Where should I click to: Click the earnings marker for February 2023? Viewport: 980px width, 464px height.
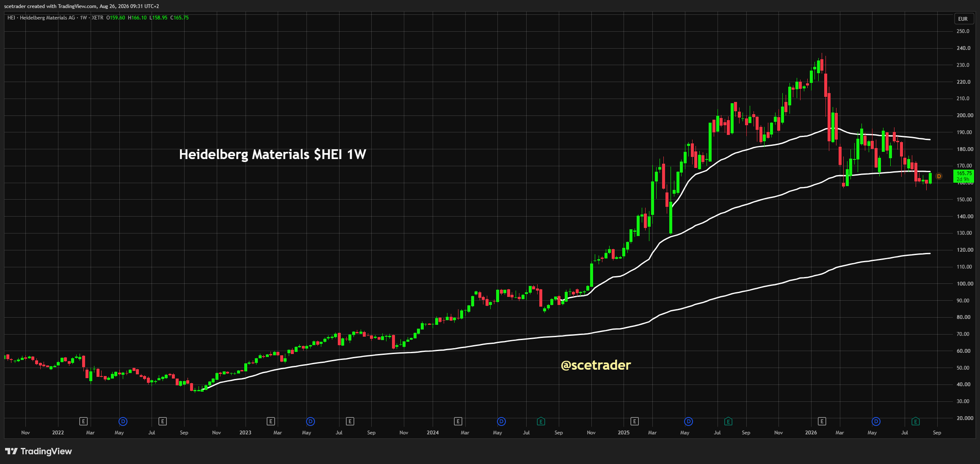point(271,421)
